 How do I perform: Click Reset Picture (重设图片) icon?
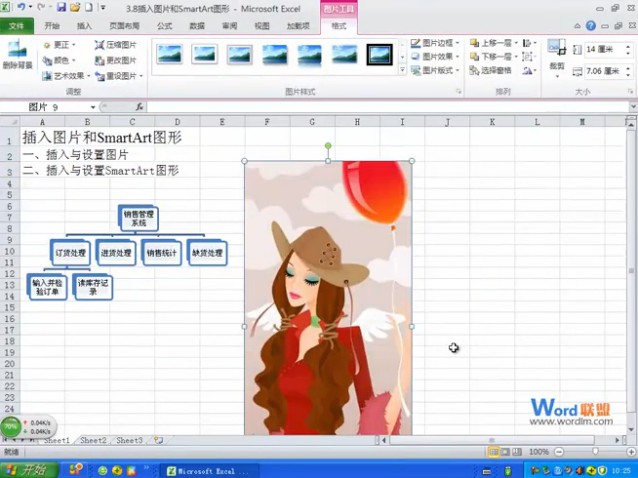(100, 76)
